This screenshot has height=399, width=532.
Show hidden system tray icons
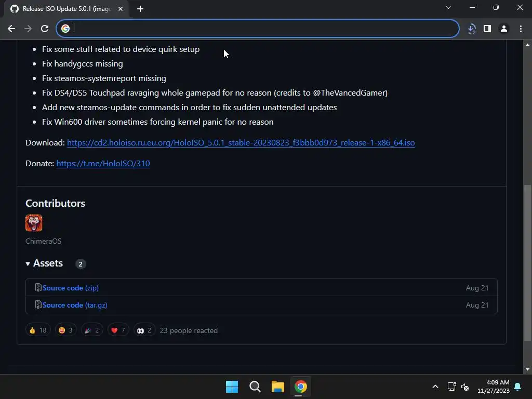(435, 387)
